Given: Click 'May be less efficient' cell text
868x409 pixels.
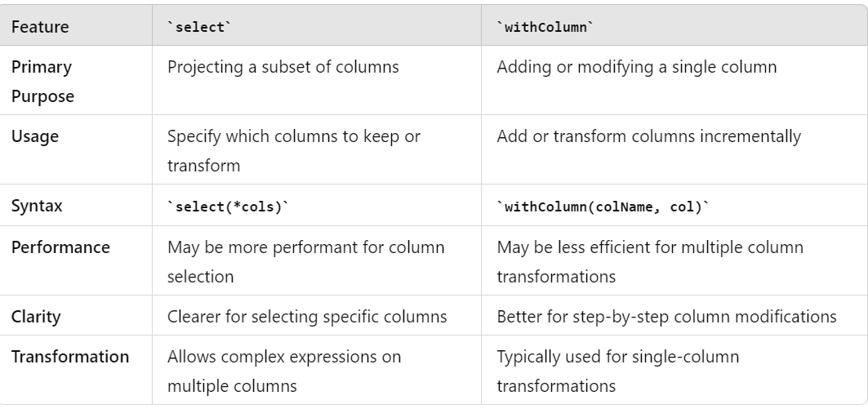Looking at the screenshot, I should coord(650,261).
